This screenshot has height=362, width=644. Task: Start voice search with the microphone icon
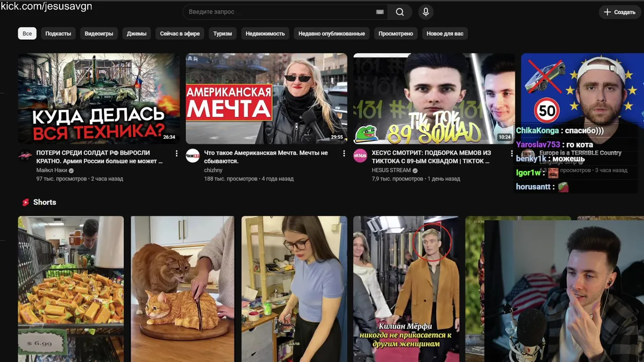(x=426, y=12)
